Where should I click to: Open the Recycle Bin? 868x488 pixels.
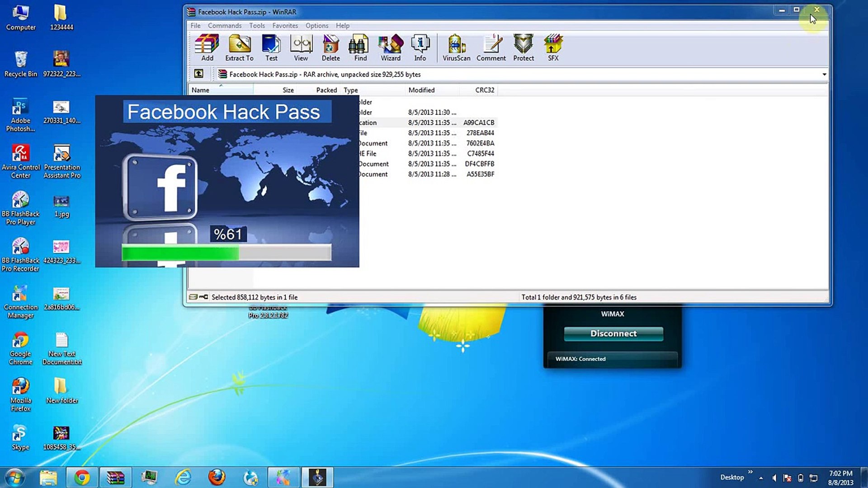(x=21, y=64)
